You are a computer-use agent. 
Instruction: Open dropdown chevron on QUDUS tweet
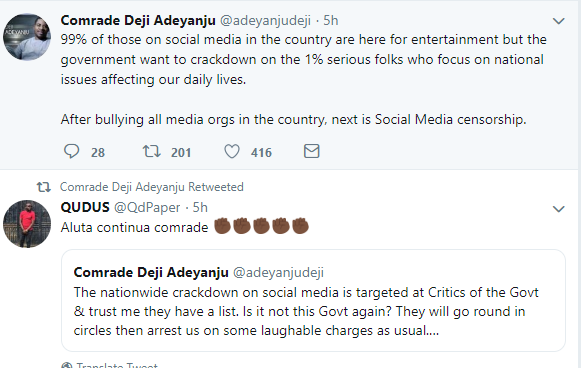click(x=558, y=209)
